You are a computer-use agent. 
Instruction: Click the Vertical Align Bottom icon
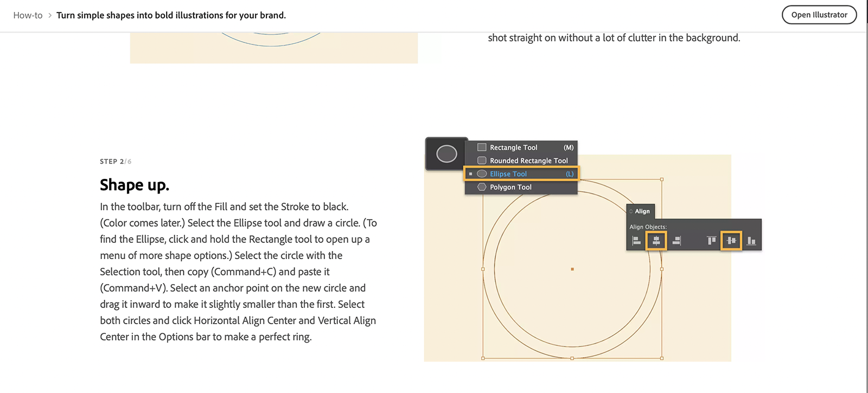point(751,241)
